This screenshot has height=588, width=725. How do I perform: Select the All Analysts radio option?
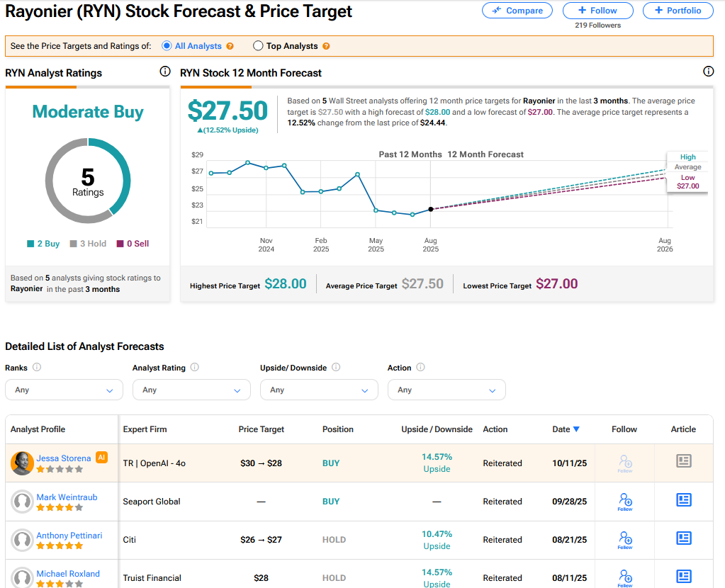pyautogui.click(x=167, y=46)
